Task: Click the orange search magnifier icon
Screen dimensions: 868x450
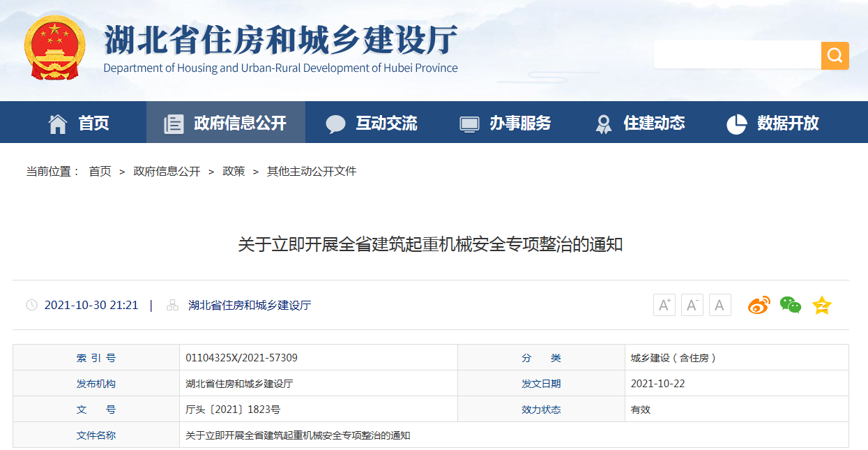Action: click(834, 54)
